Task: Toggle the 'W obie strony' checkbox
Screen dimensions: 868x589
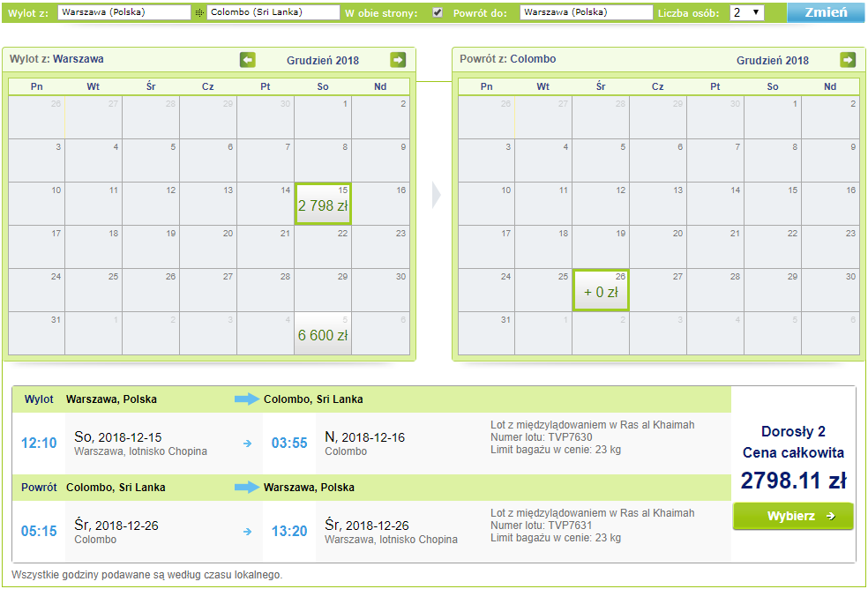Action: point(438,13)
